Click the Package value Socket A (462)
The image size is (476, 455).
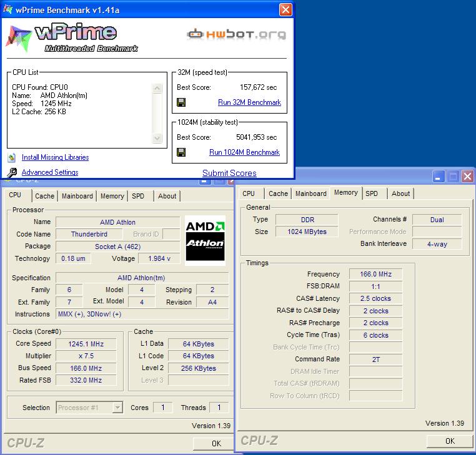[118, 247]
